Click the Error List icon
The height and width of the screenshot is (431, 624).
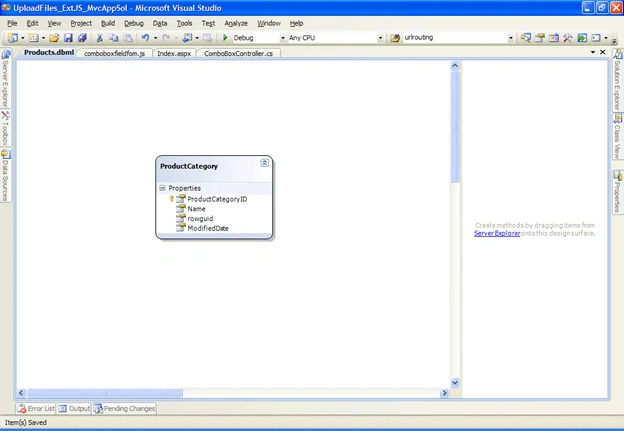(x=21, y=409)
